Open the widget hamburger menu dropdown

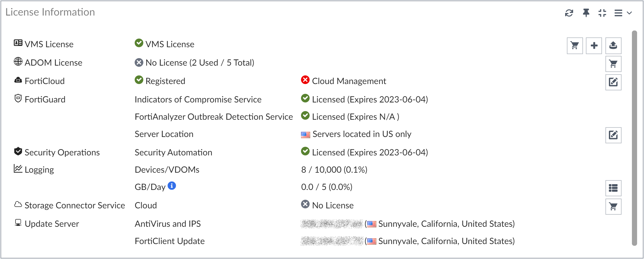tap(623, 13)
